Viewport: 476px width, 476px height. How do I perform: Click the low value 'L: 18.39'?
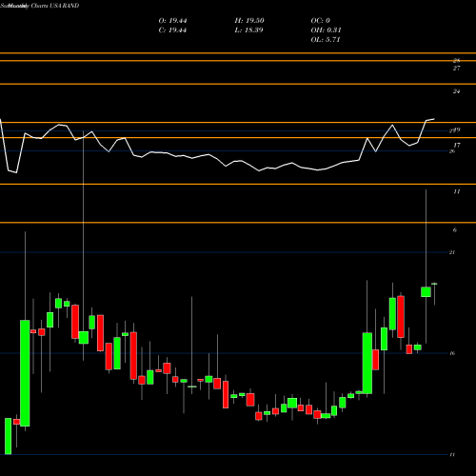[x=248, y=30]
